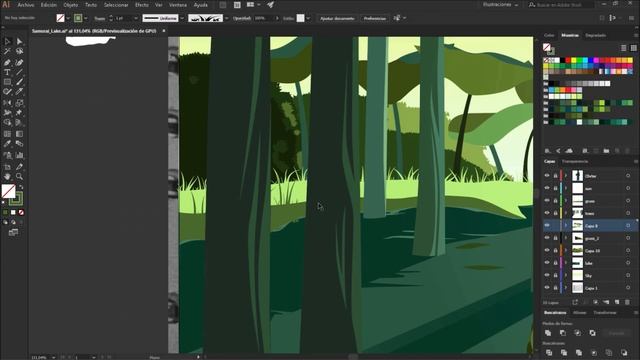640x360 pixels.
Task: Open the Ventana menu
Action: click(178, 5)
